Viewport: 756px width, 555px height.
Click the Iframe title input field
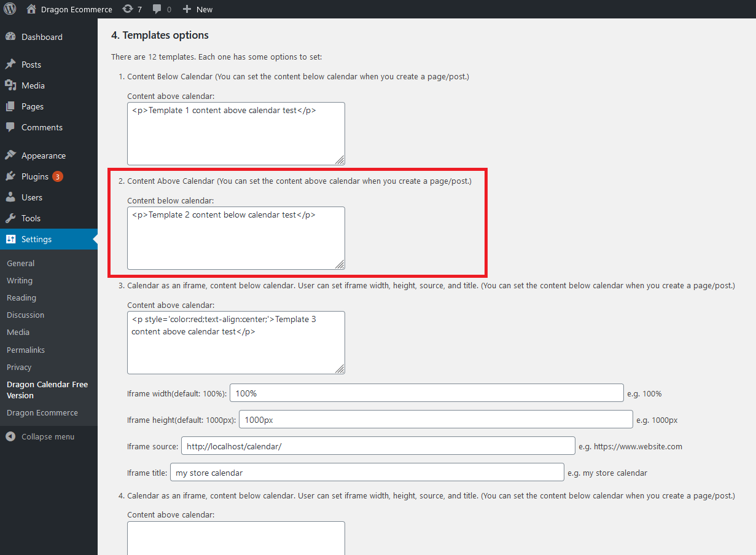367,472
